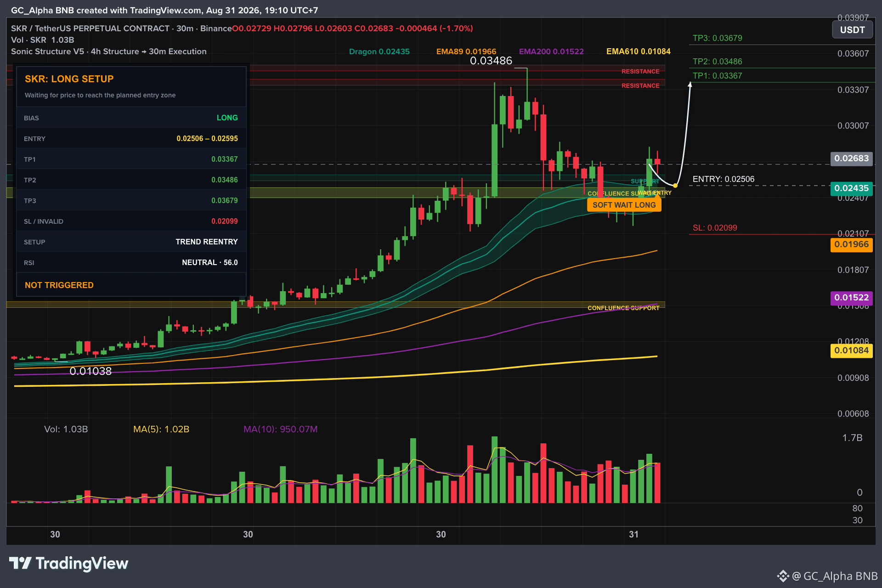Click the yellow 0.01084 price axis tag
Screen dimensions: 882x588
point(852,351)
